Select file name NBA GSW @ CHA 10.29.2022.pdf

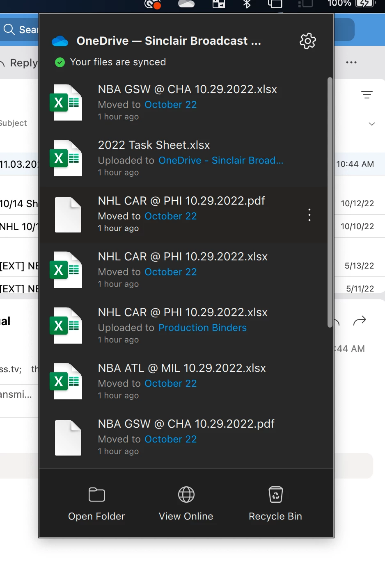[x=186, y=424]
